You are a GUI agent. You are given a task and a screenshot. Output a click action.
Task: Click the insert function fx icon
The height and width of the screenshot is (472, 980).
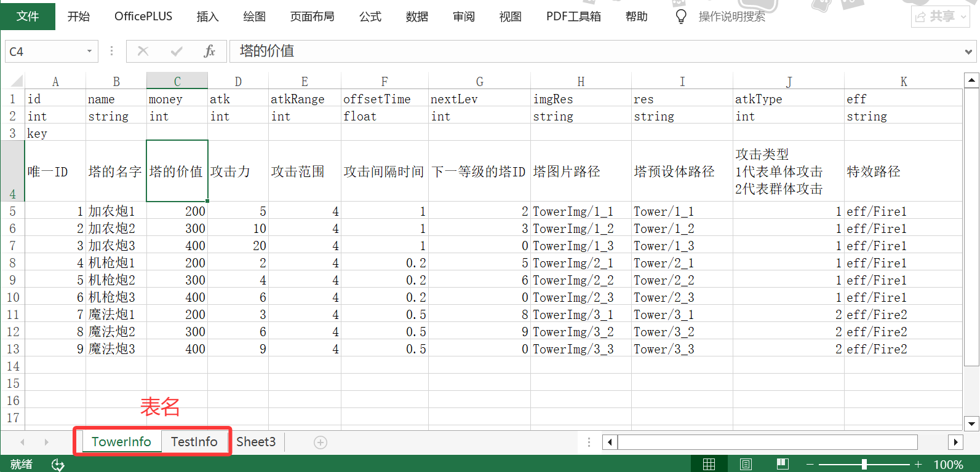(x=209, y=52)
